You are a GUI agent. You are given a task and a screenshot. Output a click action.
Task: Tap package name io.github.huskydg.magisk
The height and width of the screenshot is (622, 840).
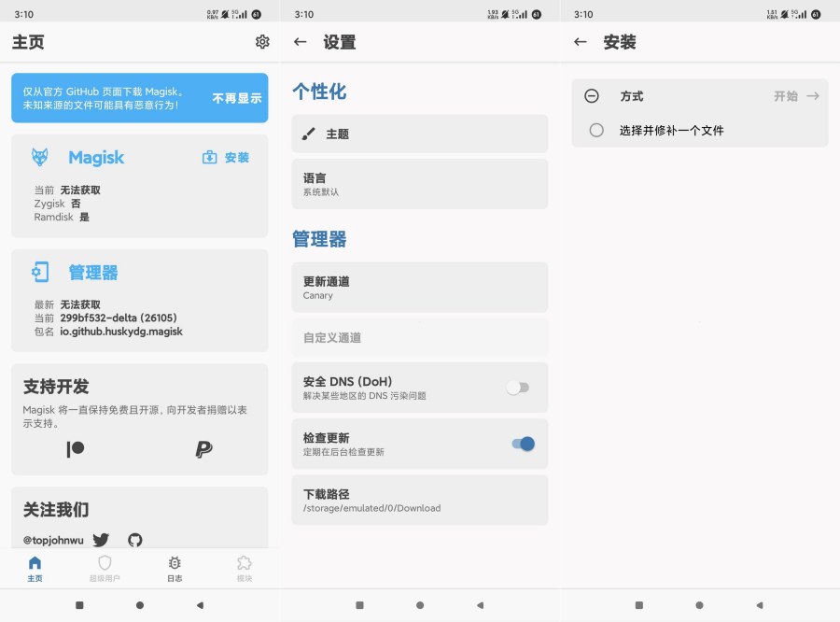click(121, 332)
